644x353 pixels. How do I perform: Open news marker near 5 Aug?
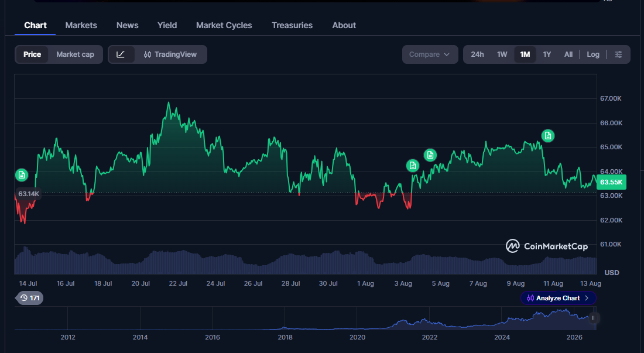pyautogui.click(x=430, y=155)
